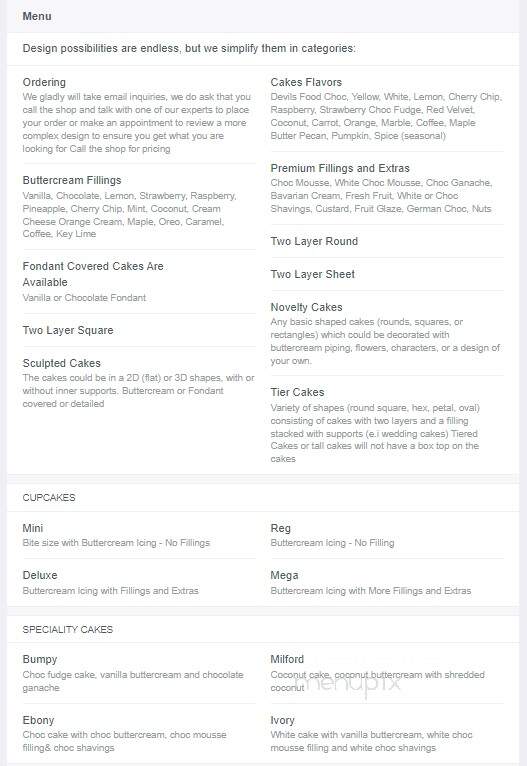
Task: Click Premium Fillings and Extras
Action: (340, 168)
